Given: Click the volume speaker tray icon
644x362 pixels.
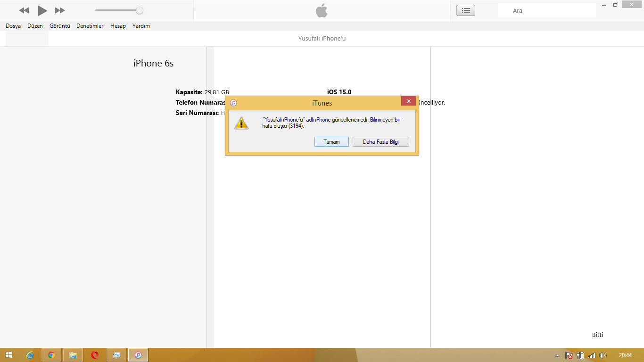Looking at the screenshot, I should pyautogui.click(x=603, y=355).
